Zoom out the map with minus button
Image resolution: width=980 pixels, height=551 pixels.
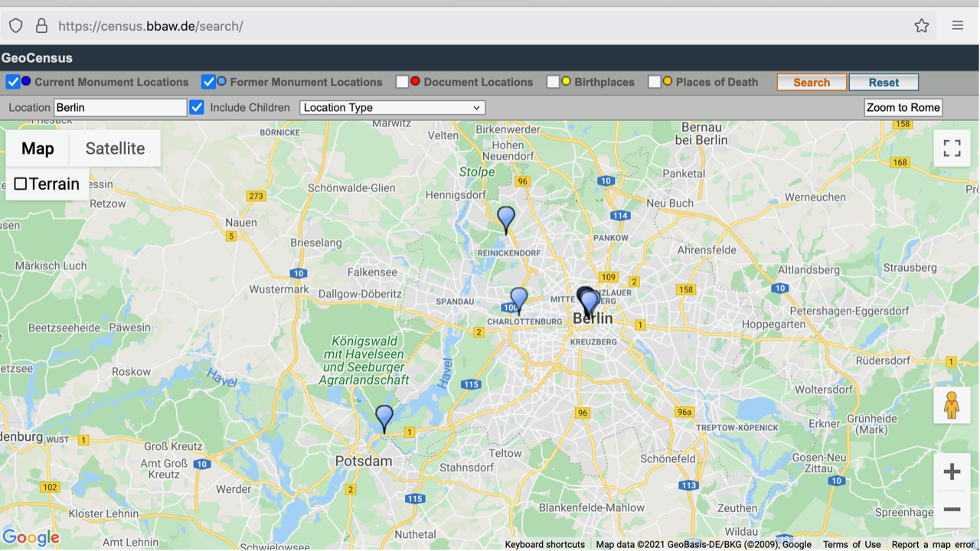point(952,509)
